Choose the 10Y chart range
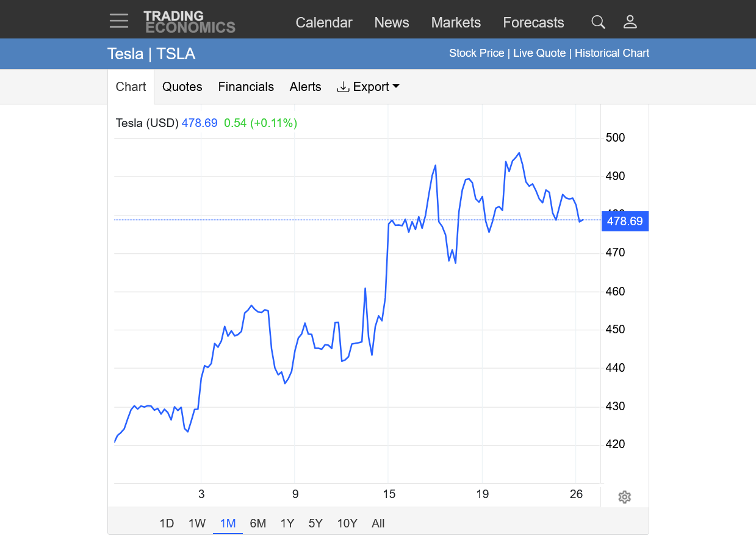This screenshot has width=756, height=550. pos(347,523)
